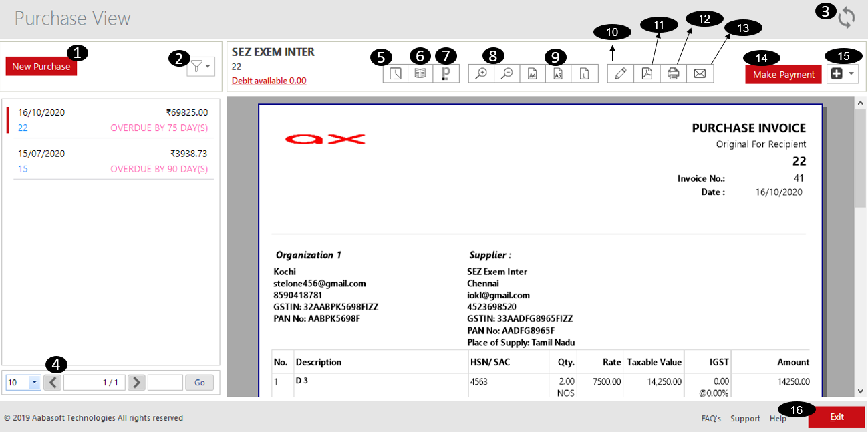Viewport: 868px width, 432px height.
Task: Refresh the Purchase View
Action: [847, 18]
